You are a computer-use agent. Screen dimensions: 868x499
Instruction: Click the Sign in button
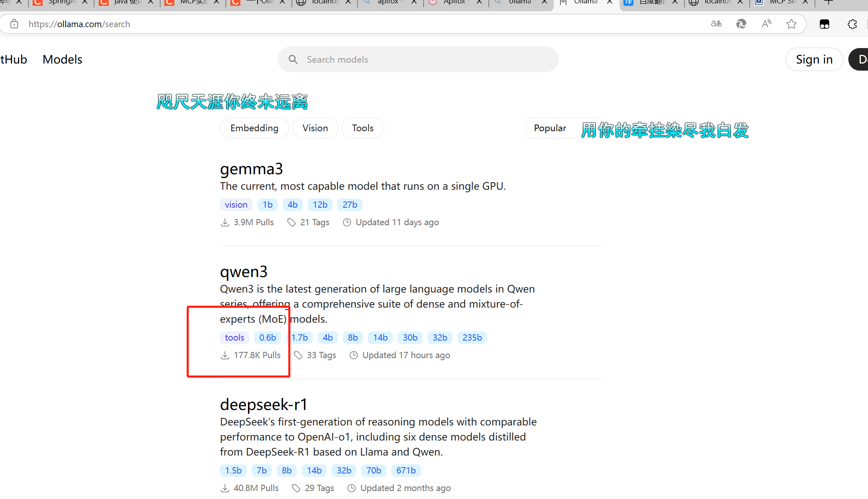[814, 60]
